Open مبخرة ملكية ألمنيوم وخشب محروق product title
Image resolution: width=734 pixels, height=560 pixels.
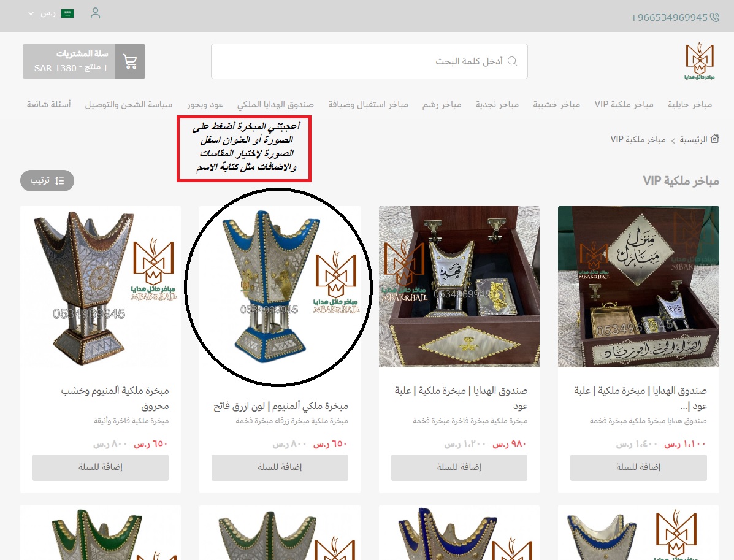(x=115, y=398)
